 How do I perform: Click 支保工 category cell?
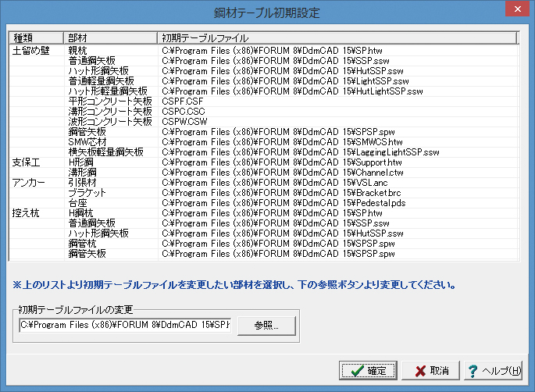point(26,162)
